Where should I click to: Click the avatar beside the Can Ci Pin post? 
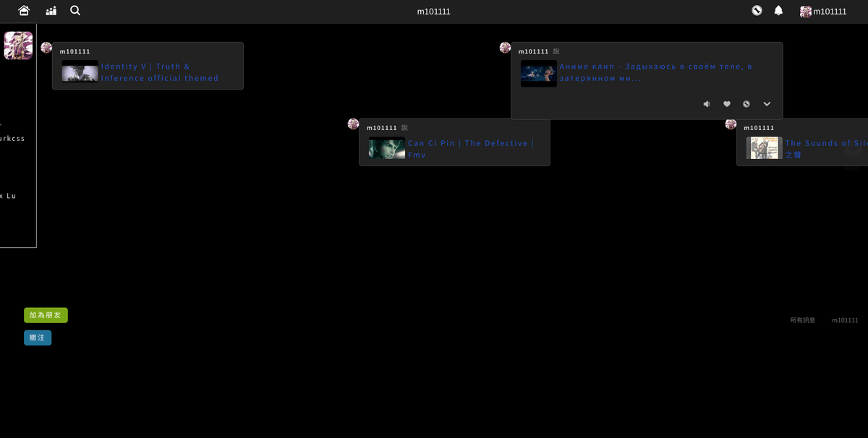354,124
